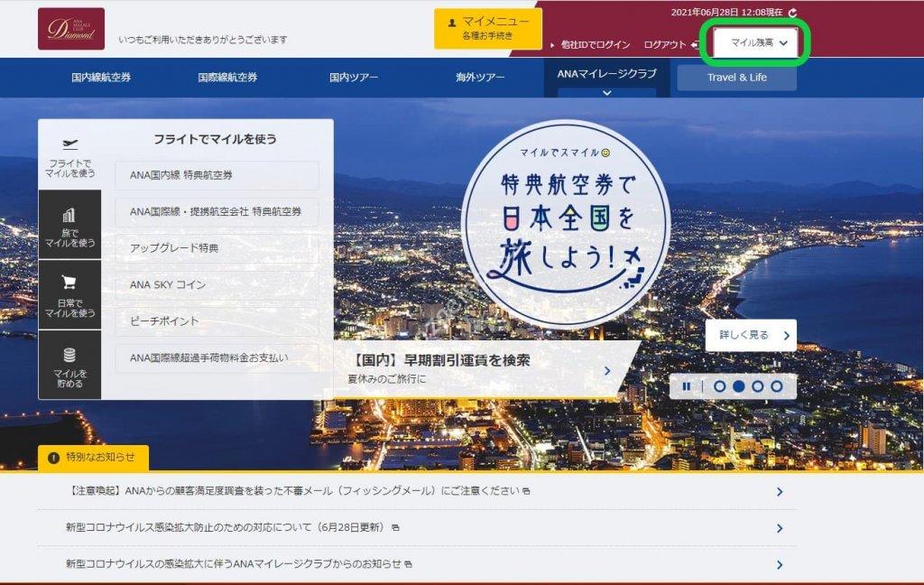Click the timestamp 2021年06月28日 12:08現在
Screen dimensions: 924x585
pos(726,13)
